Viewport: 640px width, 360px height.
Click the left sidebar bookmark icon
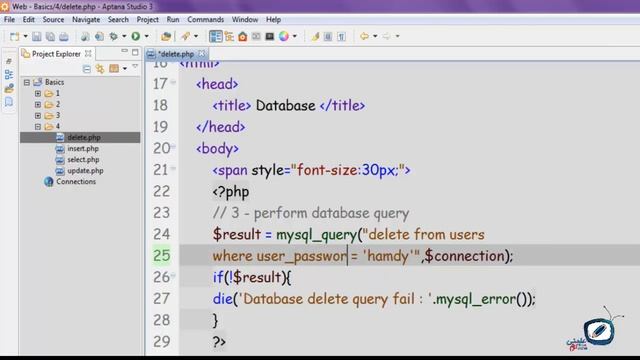9,102
